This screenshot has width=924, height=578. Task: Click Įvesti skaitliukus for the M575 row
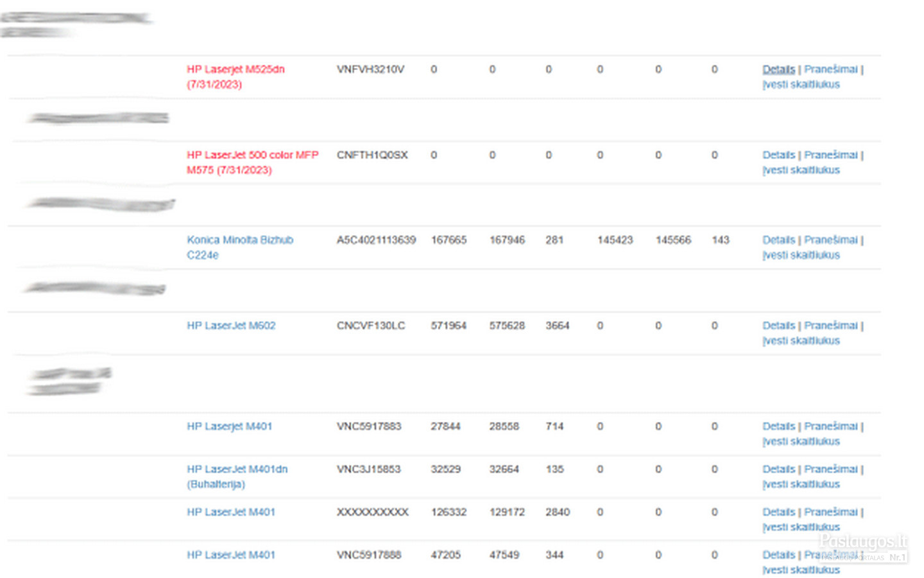pyautogui.click(x=801, y=170)
